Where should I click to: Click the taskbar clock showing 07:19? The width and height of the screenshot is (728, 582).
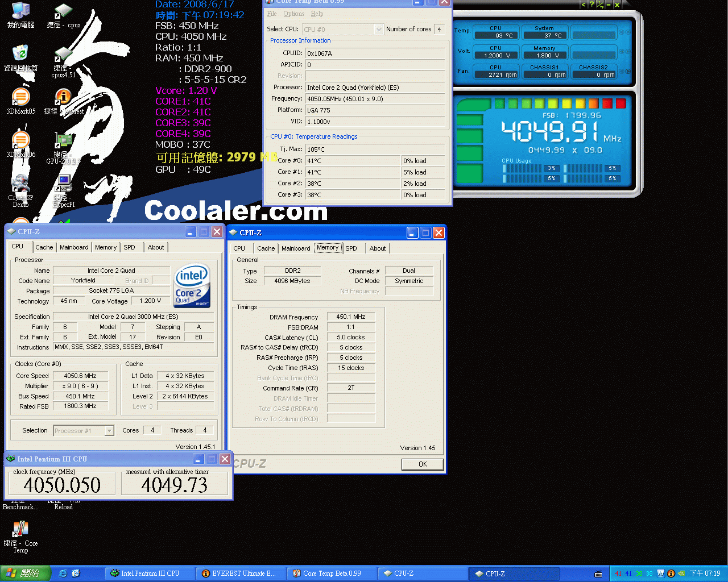705,573
